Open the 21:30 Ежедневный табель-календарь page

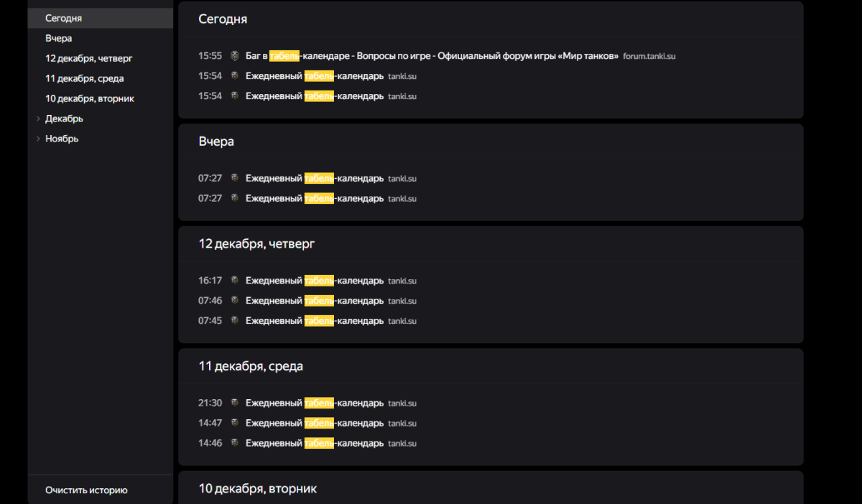click(x=314, y=403)
